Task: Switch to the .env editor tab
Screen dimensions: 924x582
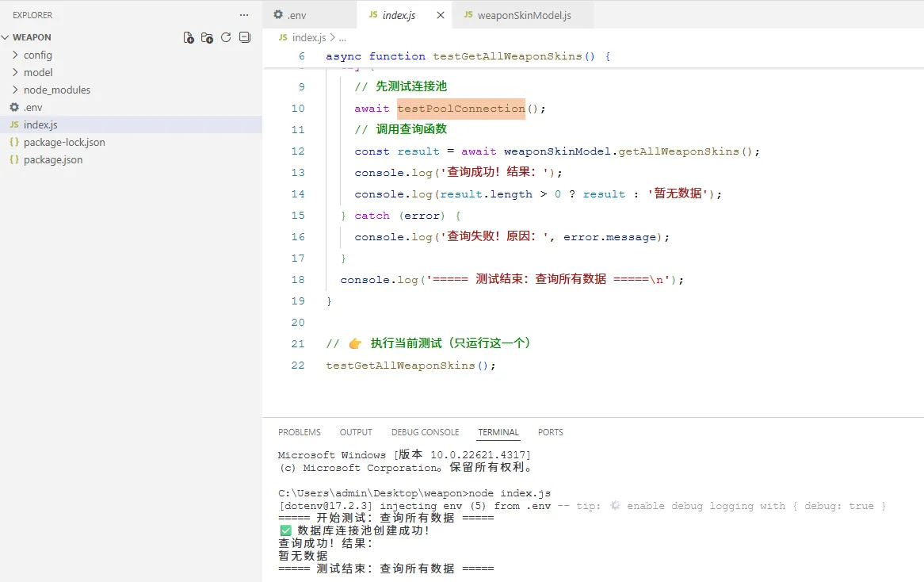Action: pyautogui.click(x=309, y=15)
